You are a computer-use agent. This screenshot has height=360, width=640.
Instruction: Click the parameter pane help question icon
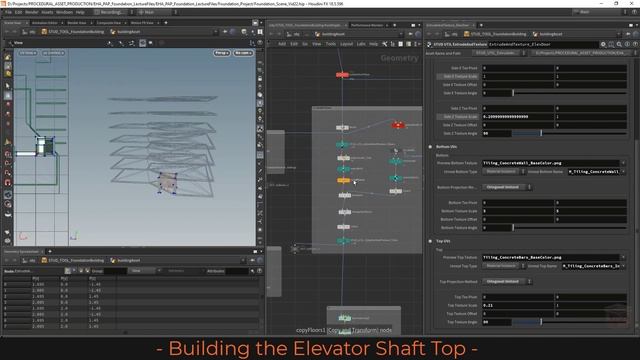(635, 44)
